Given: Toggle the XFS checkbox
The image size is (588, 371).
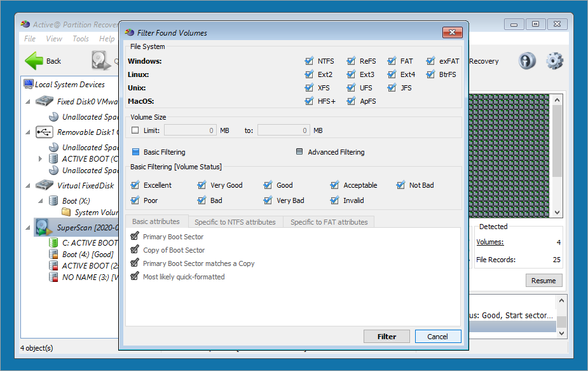Looking at the screenshot, I should click(x=309, y=88).
